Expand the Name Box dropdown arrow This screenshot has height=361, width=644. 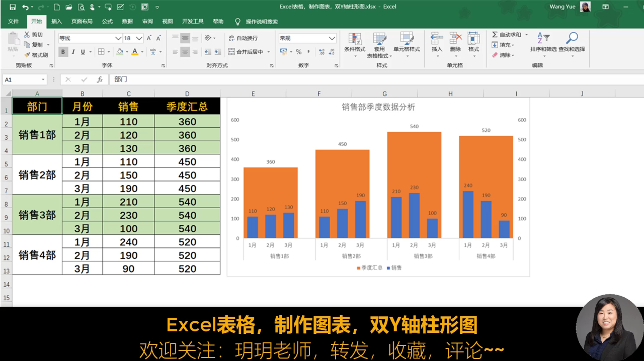[x=44, y=79]
